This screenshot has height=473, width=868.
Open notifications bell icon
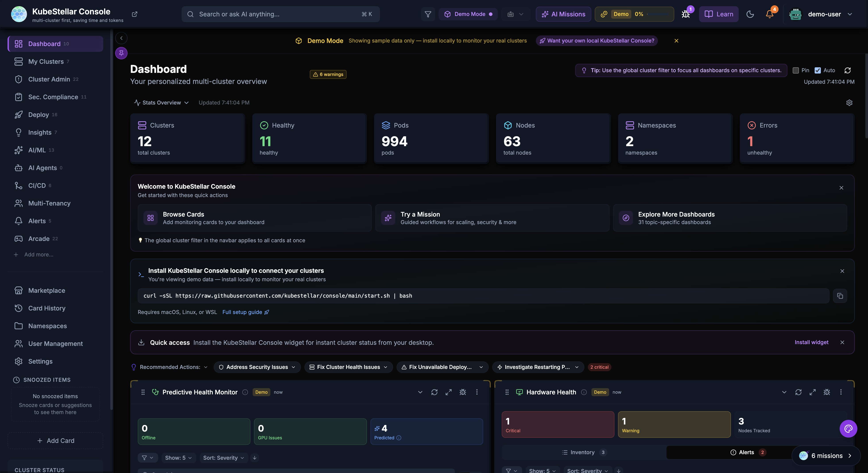(x=770, y=14)
